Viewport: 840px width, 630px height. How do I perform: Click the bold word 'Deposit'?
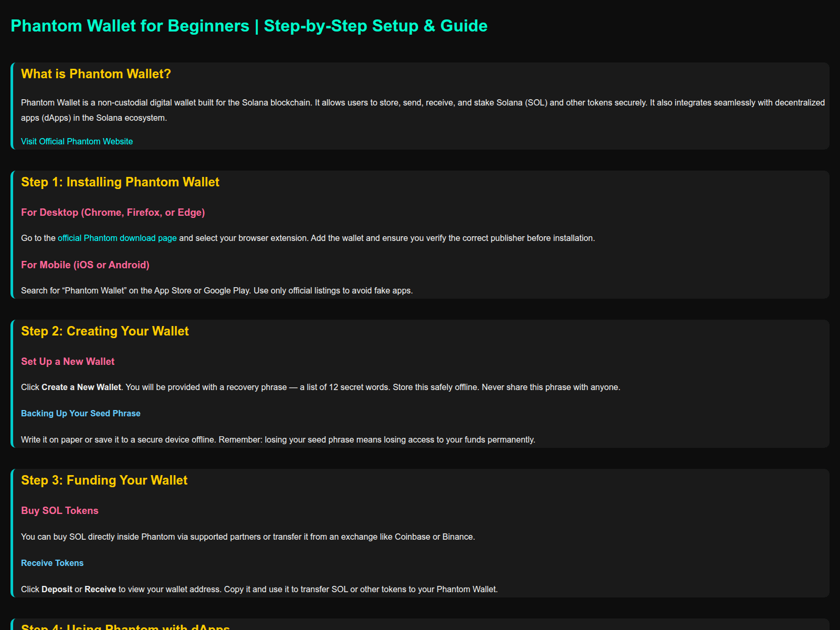pyautogui.click(x=57, y=589)
